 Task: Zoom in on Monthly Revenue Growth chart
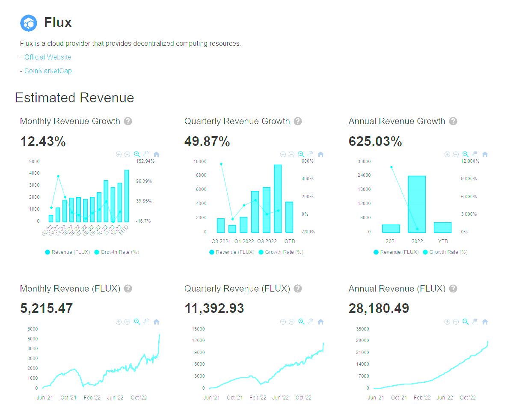tap(119, 155)
